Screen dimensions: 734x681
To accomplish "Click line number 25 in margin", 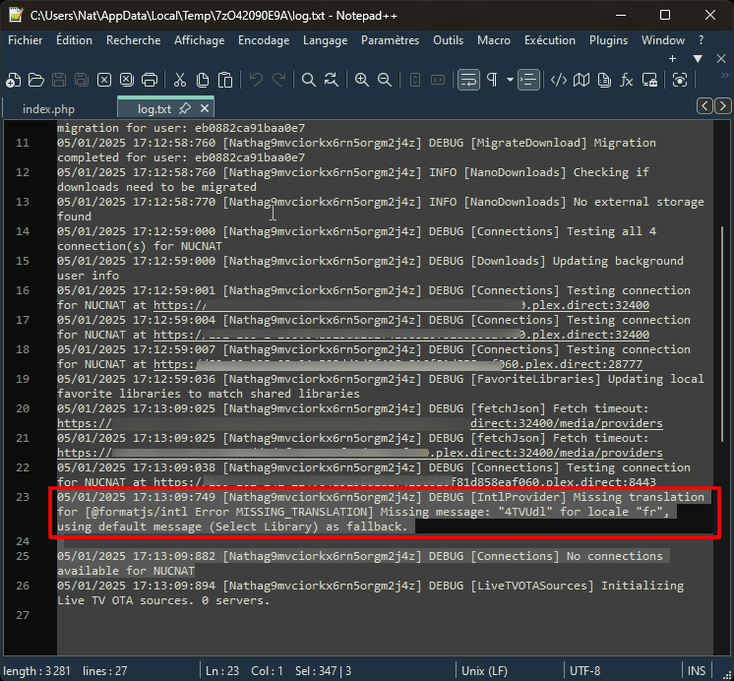I will coord(22,556).
